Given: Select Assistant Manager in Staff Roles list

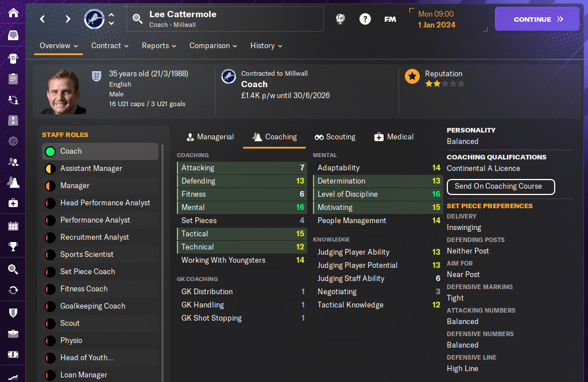Looking at the screenshot, I should pyautogui.click(x=91, y=169).
